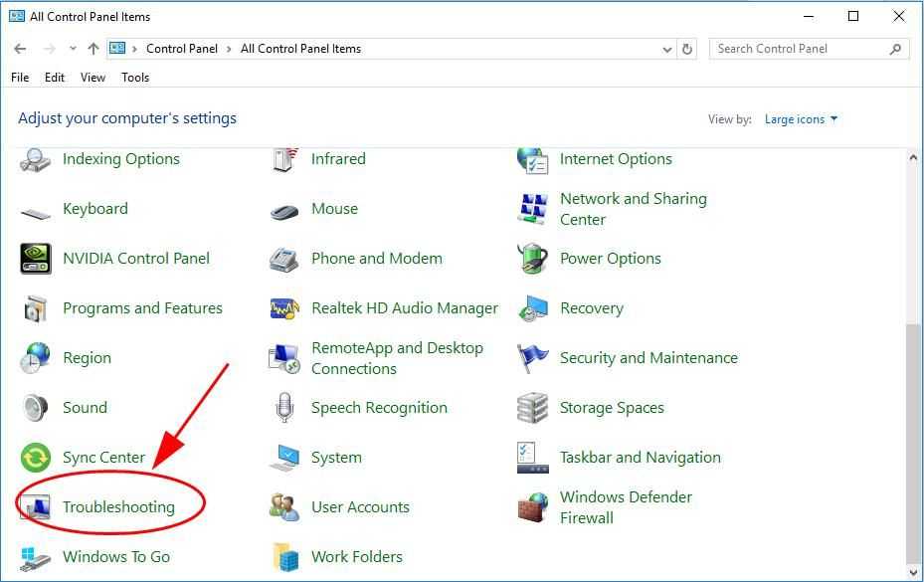Open the Speech Recognition link text
The height and width of the screenshot is (582, 924).
pos(379,408)
